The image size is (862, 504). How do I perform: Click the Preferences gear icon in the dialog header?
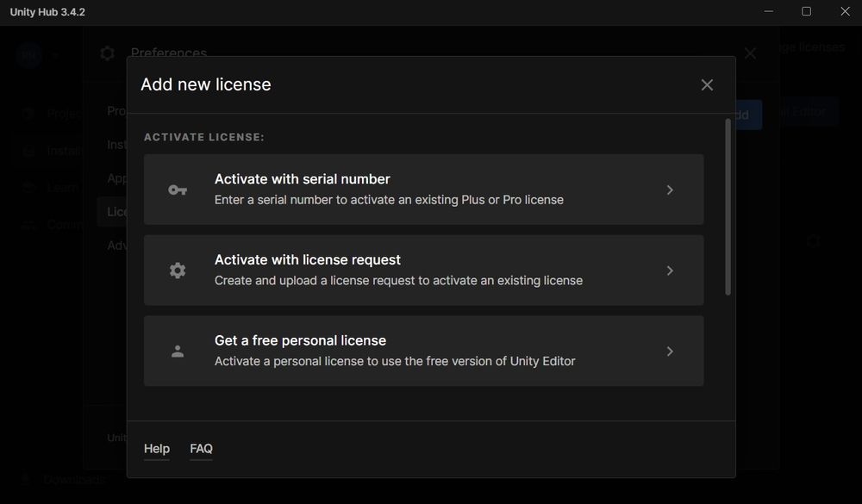[107, 53]
